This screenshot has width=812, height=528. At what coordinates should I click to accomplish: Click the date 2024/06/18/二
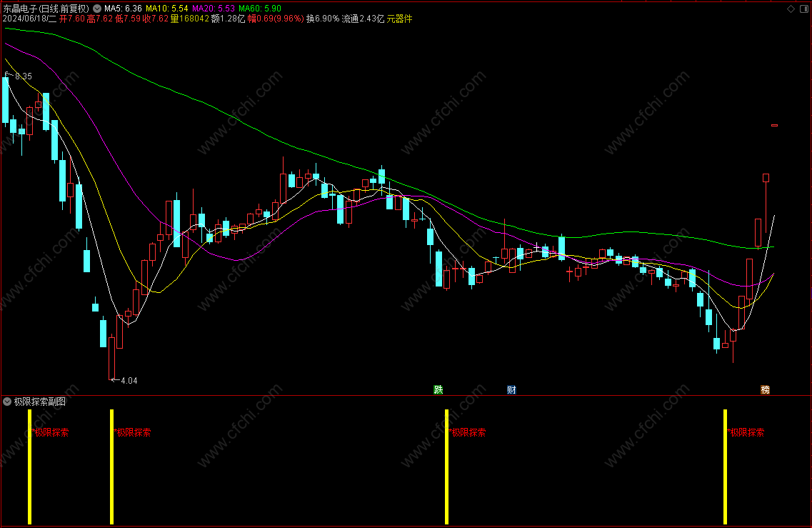(29, 19)
